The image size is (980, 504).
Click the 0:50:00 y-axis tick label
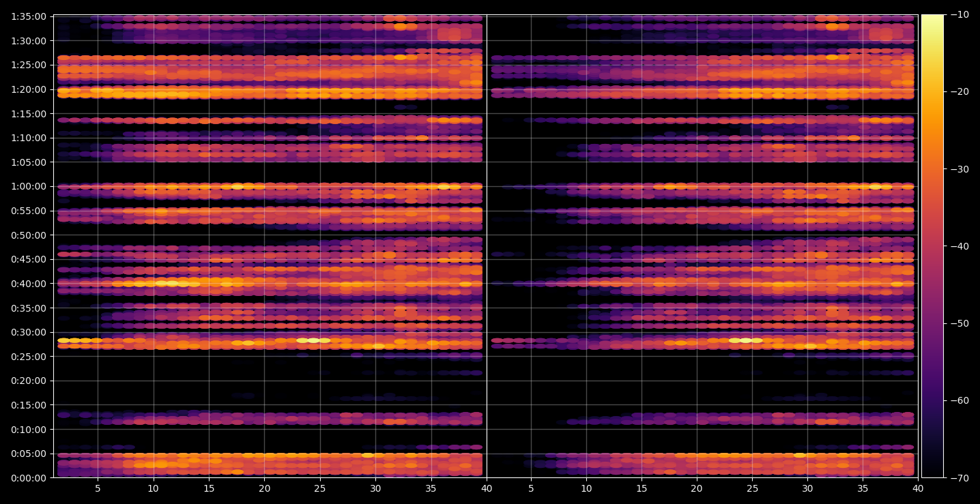point(29,235)
